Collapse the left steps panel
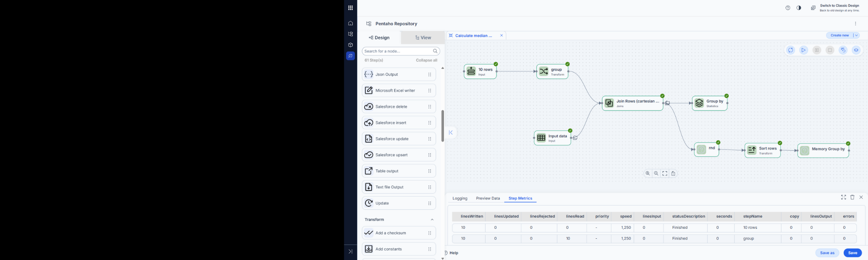The image size is (868, 260). 451,133
